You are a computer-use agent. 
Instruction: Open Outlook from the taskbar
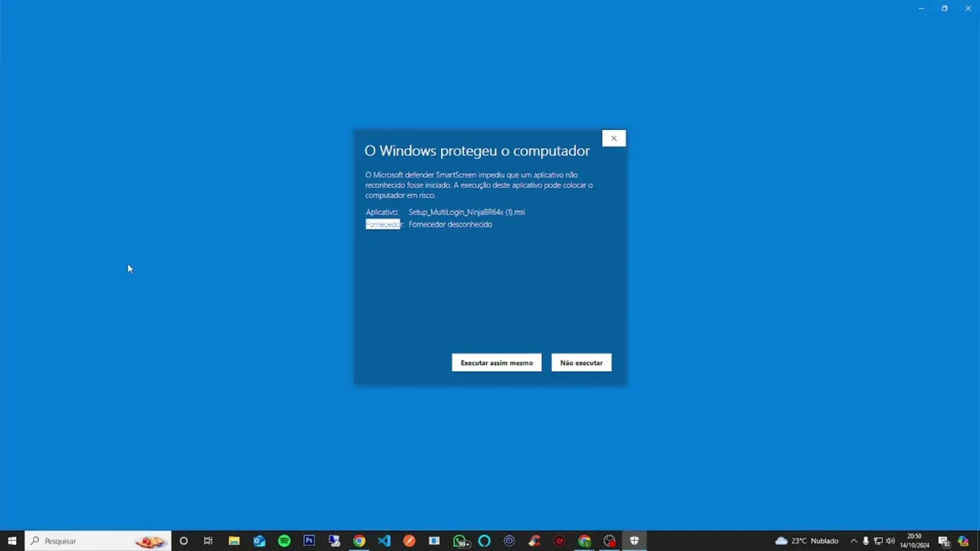[259, 541]
